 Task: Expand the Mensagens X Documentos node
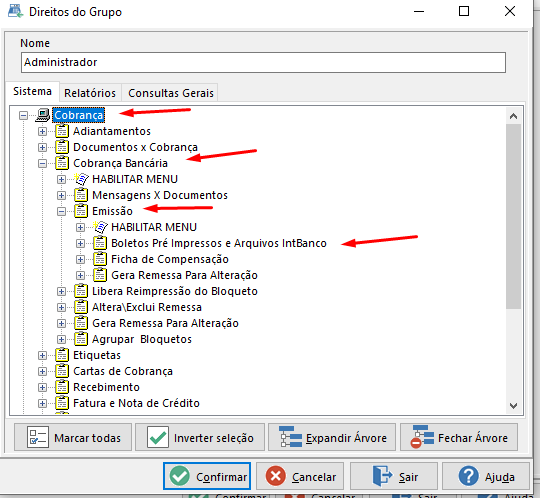click(x=61, y=195)
